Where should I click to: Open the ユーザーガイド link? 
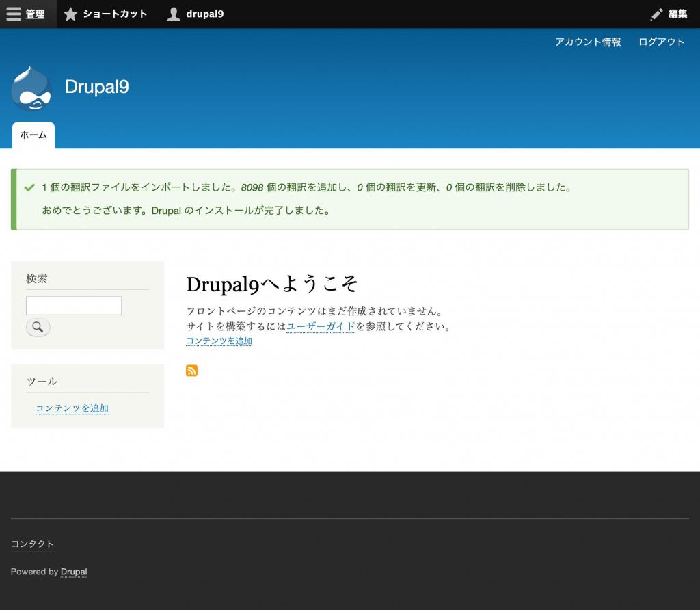321,326
